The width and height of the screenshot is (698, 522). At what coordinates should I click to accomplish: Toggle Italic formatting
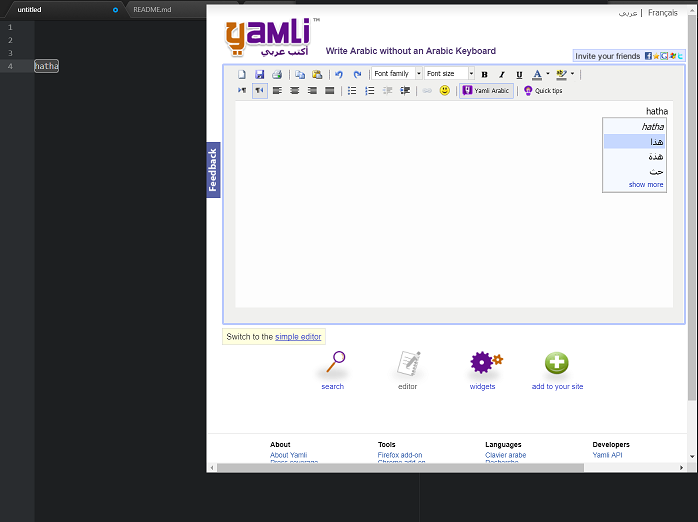[502, 74]
